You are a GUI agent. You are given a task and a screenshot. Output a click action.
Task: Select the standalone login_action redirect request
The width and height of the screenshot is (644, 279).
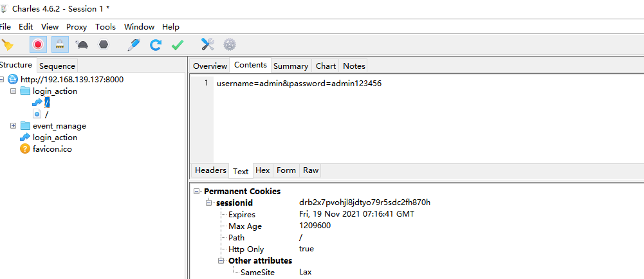55,138
